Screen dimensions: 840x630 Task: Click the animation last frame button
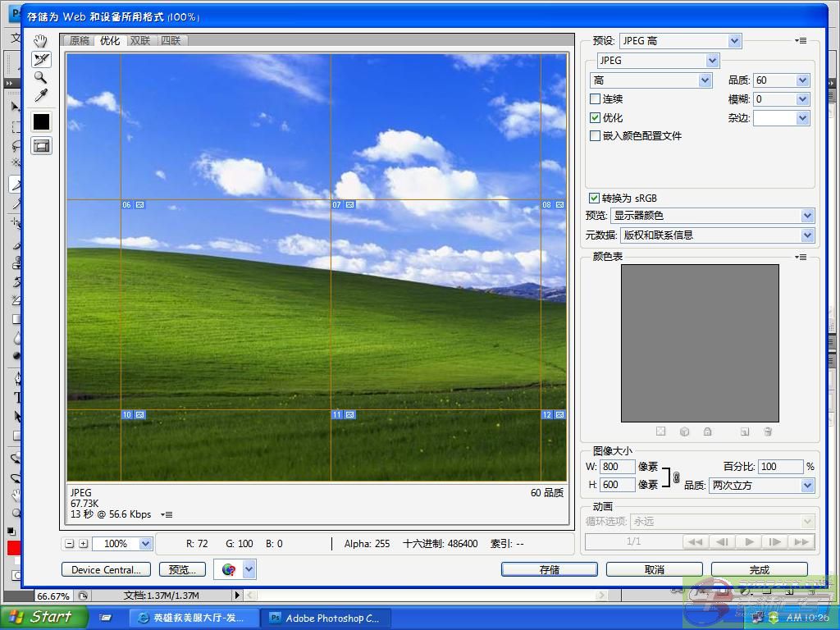[x=801, y=541]
